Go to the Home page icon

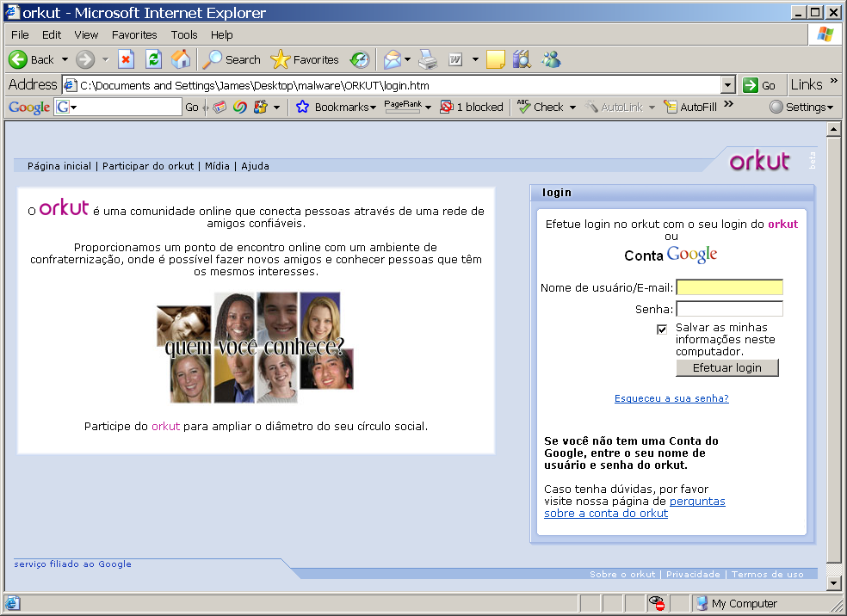[181, 59]
